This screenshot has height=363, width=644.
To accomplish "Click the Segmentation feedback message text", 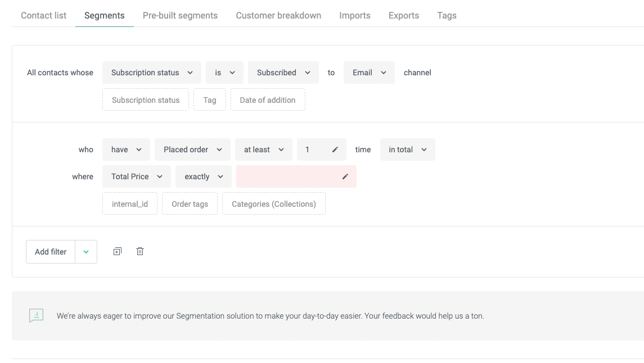I will [x=270, y=316].
